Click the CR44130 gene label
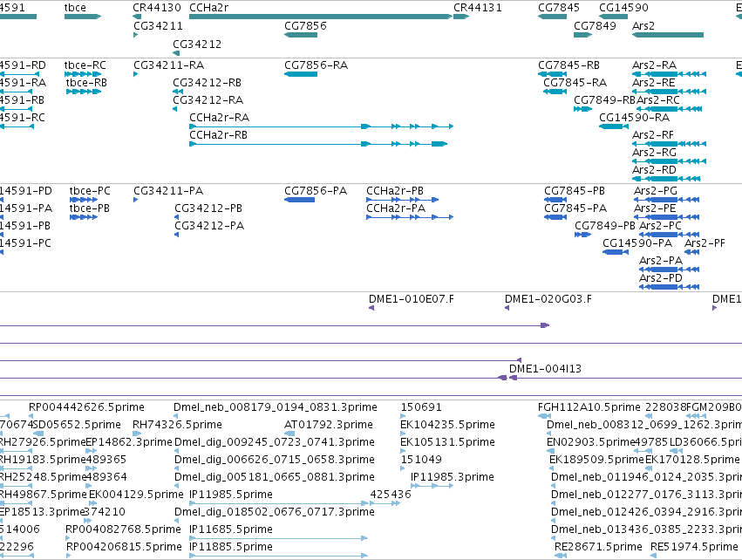The height and width of the screenshot is (560, 742). (x=157, y=8)
